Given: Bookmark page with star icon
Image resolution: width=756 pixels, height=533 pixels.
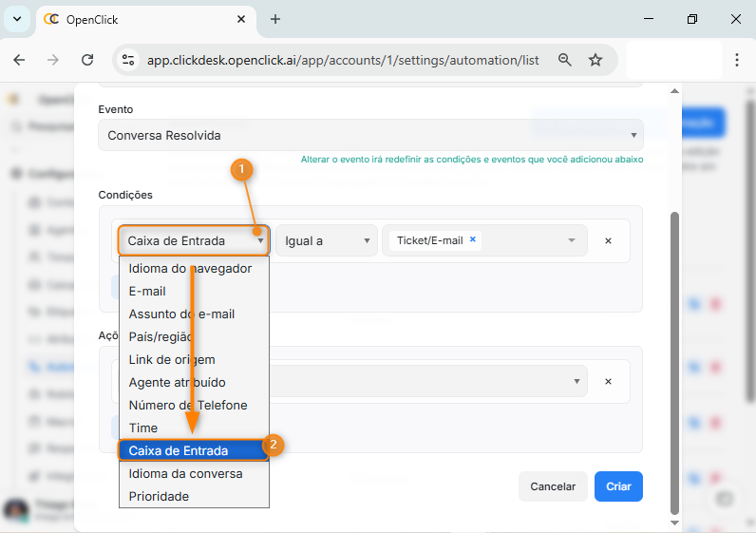Looking at the screenshot, I should pyautogui.click(x=595, y=60).
